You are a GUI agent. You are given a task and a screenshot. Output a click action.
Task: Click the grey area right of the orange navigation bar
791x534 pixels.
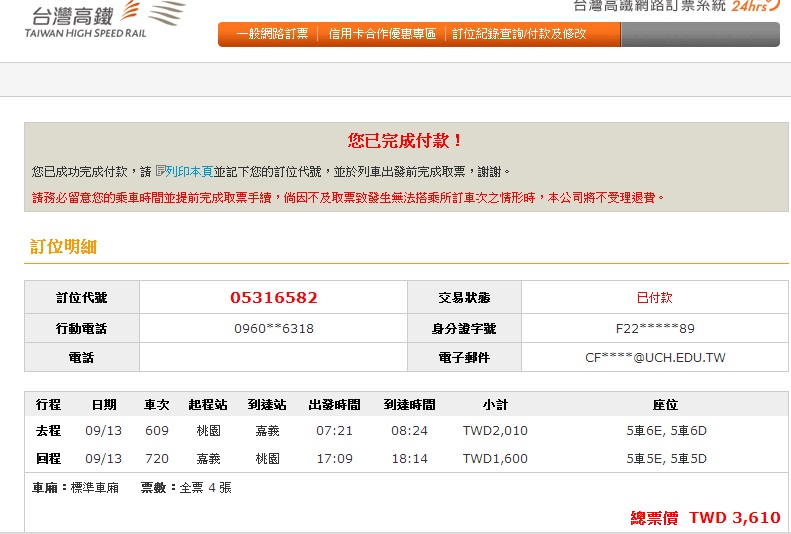[699, 35]
